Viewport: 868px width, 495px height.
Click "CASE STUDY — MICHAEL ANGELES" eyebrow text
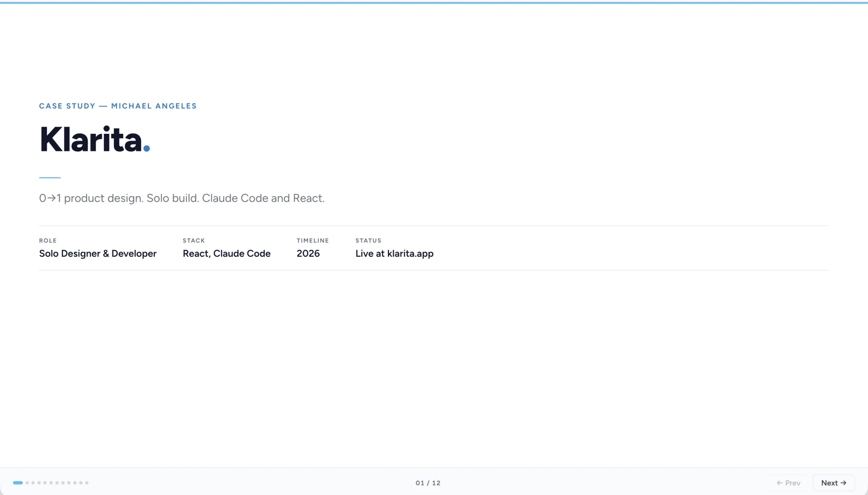point(118,106)
